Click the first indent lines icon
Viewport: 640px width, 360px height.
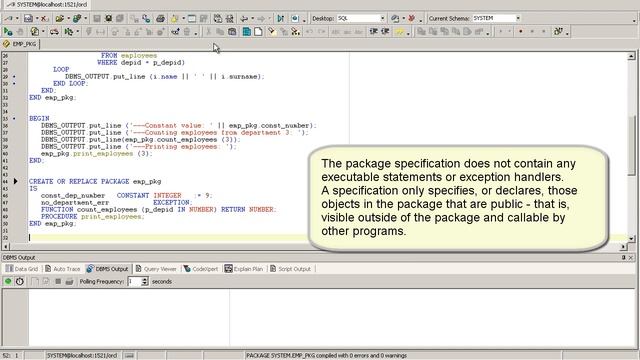(x=373, y=31)
